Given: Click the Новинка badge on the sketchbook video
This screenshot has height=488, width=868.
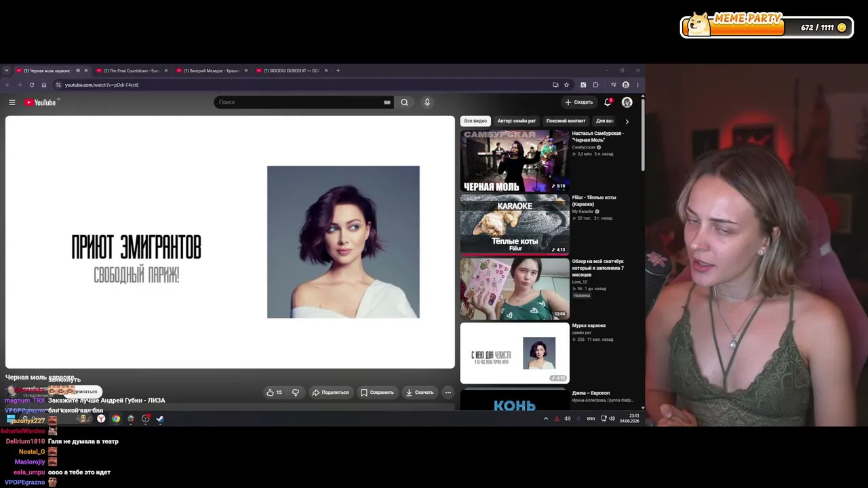Looking at the screenshot, I should [x=582, y=296].
